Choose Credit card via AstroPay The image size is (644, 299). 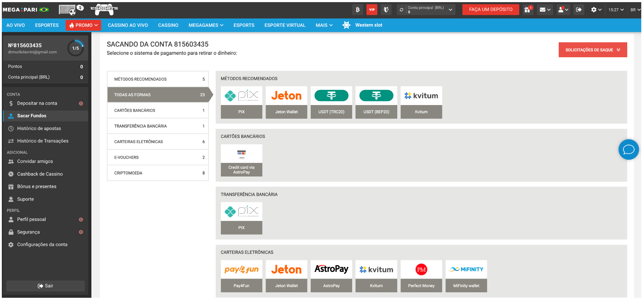pyautogui.click(x=241, y=160)
